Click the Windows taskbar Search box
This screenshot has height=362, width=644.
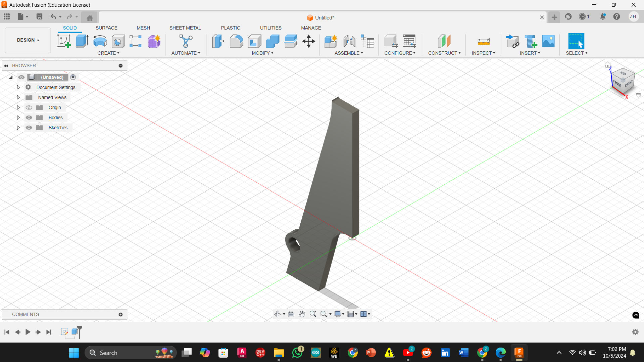point(131,353)
